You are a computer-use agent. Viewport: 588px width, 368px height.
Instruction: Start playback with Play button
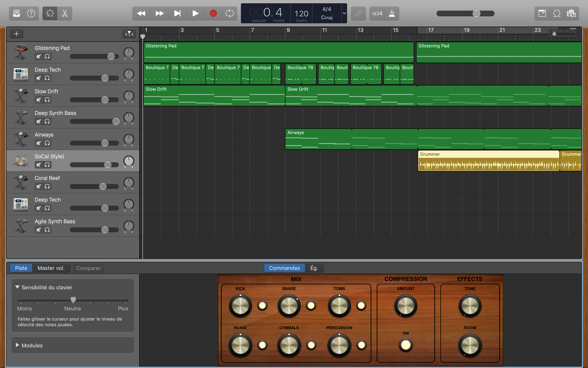point(195,13)
